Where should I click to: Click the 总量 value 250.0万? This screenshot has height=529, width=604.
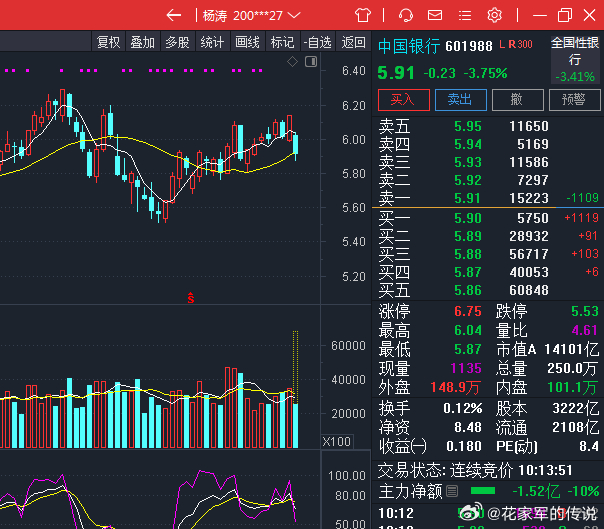(573, 368)
